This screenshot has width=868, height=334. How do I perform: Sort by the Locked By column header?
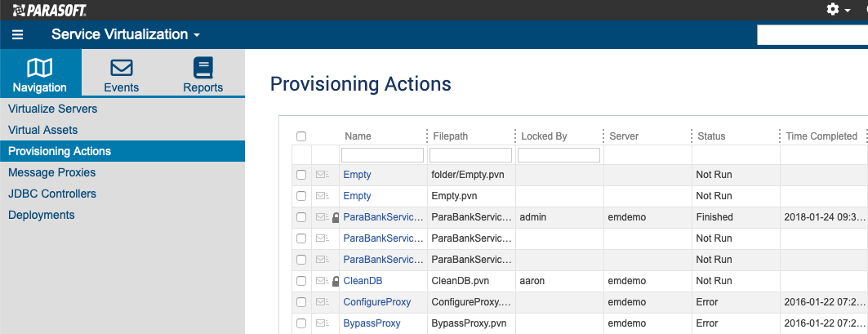click(x=544, y=136)
